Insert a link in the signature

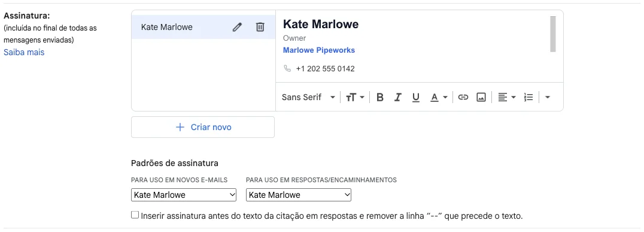tap(463, 98)
